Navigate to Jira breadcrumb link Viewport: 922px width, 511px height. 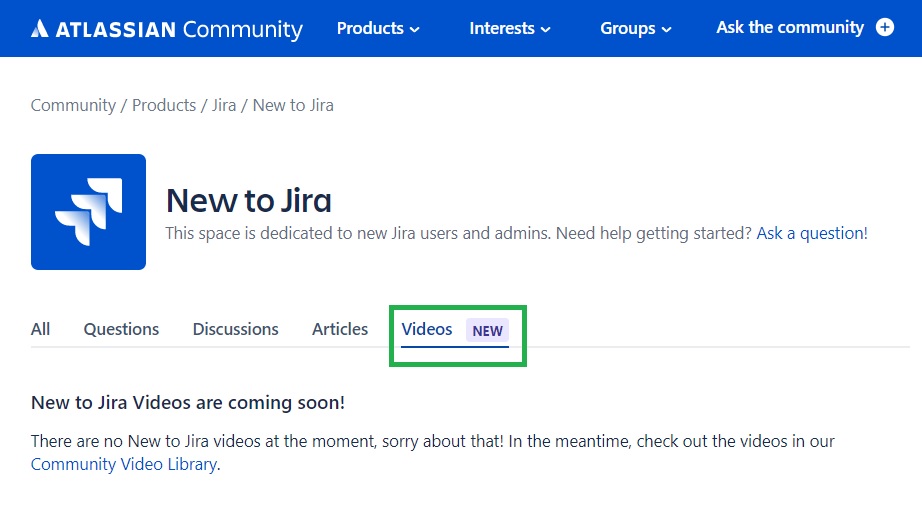224,105
